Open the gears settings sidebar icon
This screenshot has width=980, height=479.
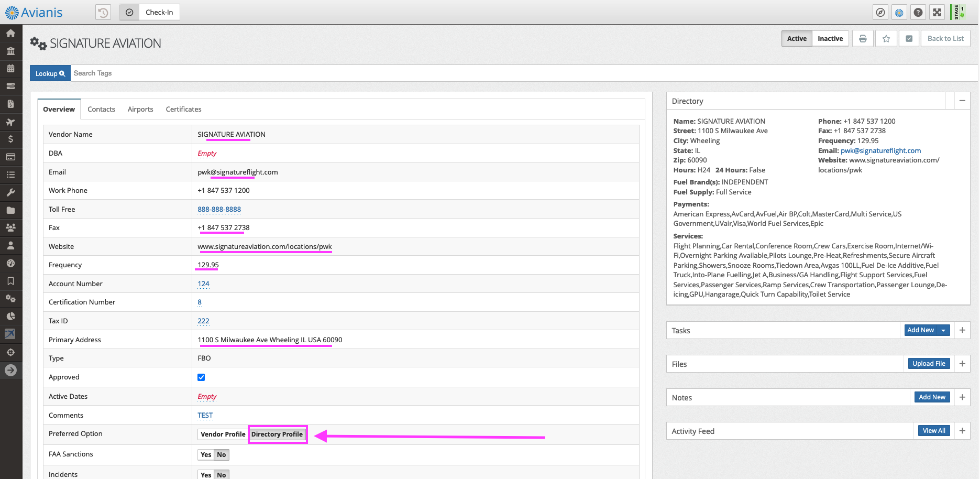pos(10,299)
